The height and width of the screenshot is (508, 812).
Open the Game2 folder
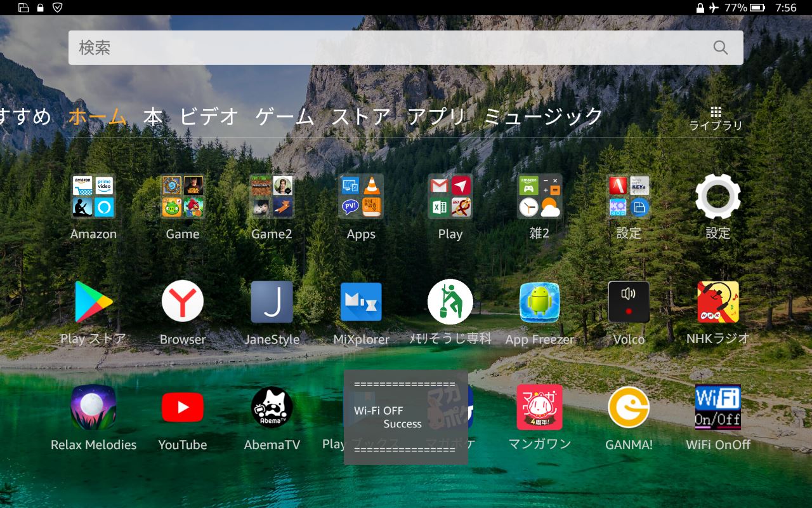click(x=272, y=197)
